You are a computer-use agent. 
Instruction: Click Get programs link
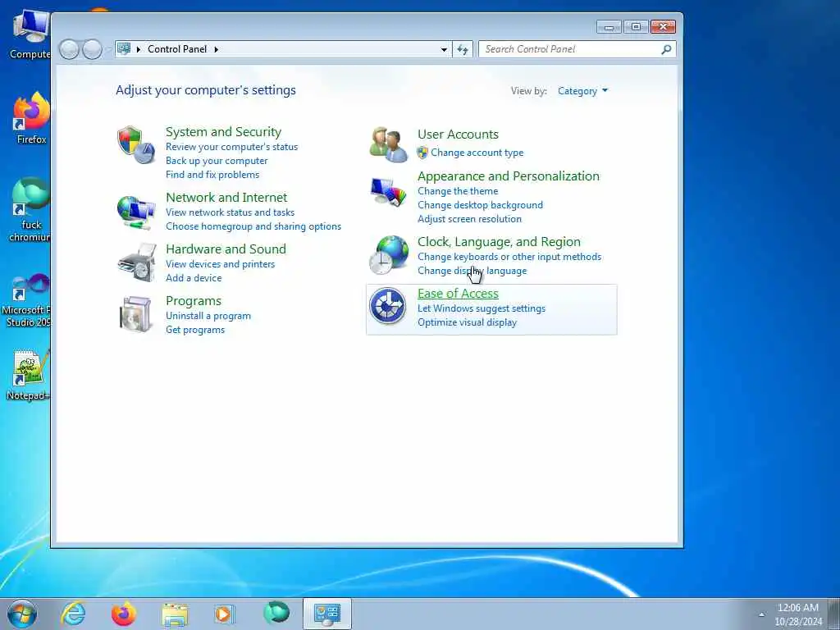click(195, 330)
